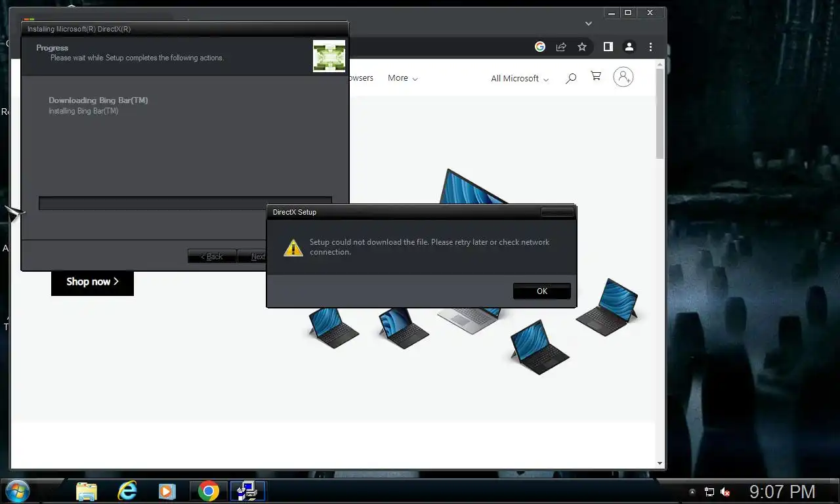Show hidden system tray icons
Screen dimensions: 840x504
point(692,492)
